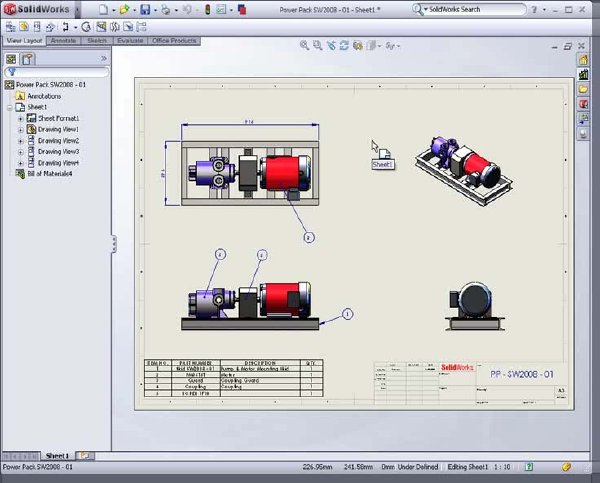Collapse the Sheet1 tree node
Image resolution: width=600 pixels, height=483 pixels.
pyautogui.click(x=10, y=108)
